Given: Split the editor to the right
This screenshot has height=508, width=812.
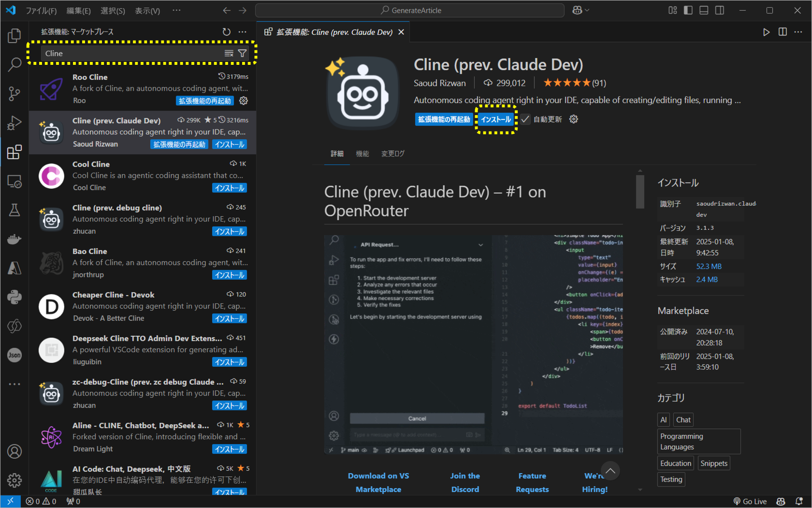Looking at the screenshot, I should pyautogui.click(x=783, y=32).
